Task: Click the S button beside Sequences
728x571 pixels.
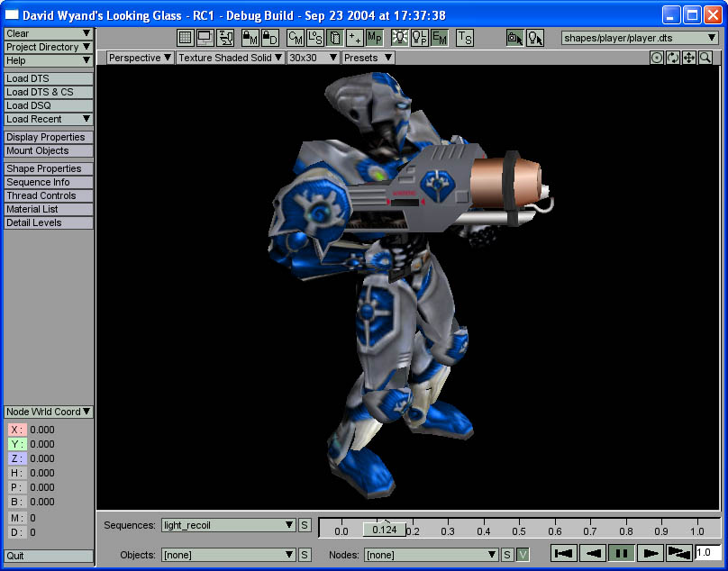Action: pyautogui.click(x=305, y=525)
